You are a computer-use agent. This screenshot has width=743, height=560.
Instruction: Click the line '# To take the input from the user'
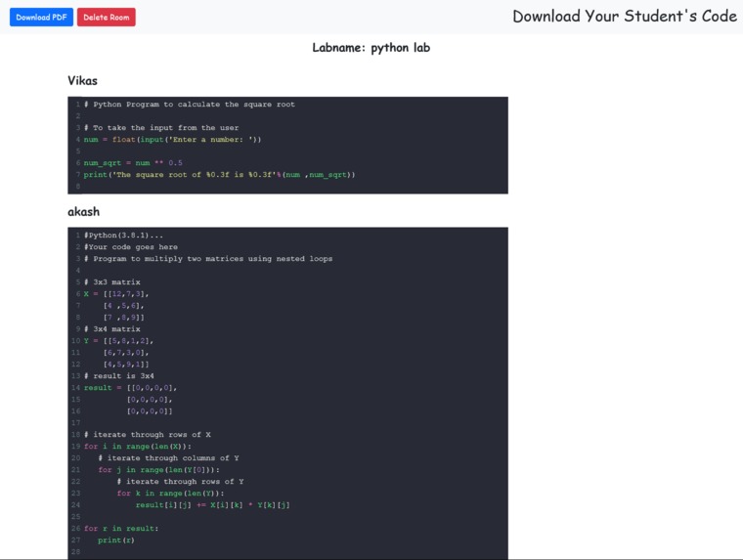click(x=161, y=128)
